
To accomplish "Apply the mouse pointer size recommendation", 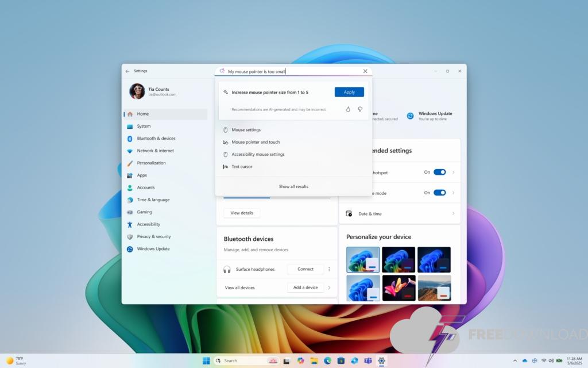I will (349, 92).
